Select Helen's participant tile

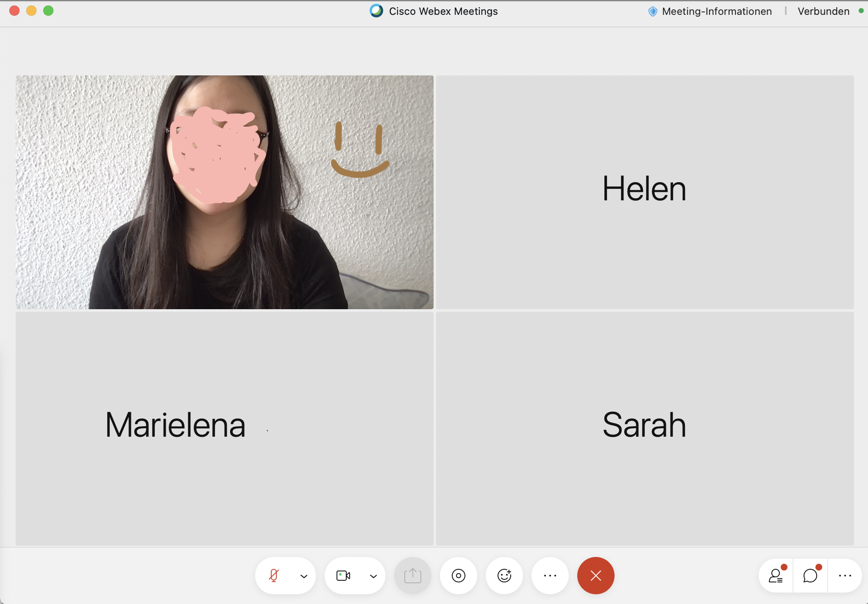645,192
